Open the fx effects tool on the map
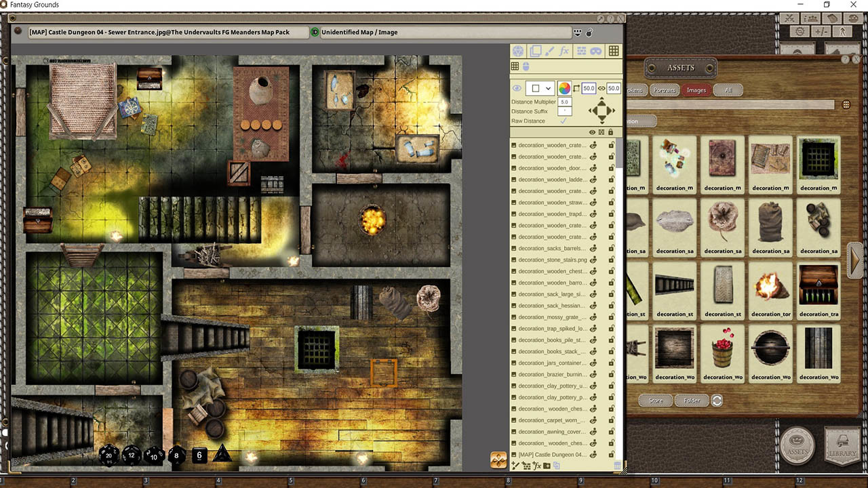 coord(564,51)
